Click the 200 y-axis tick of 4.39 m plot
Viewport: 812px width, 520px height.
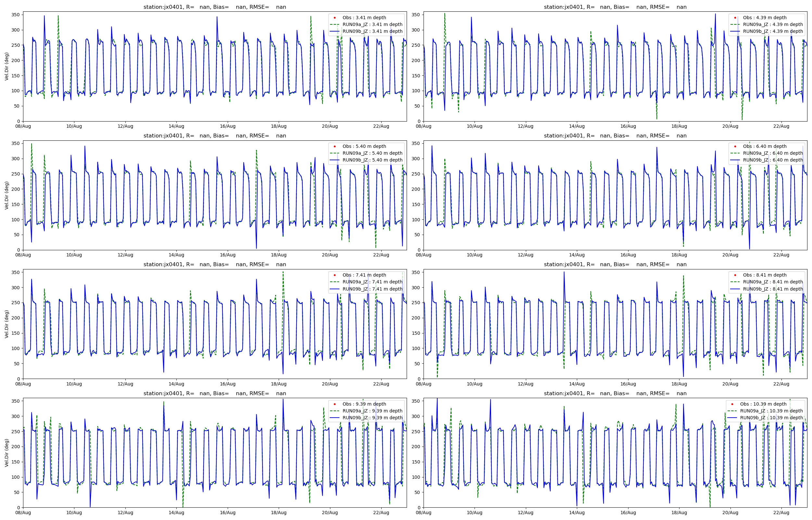pos(416,60)
